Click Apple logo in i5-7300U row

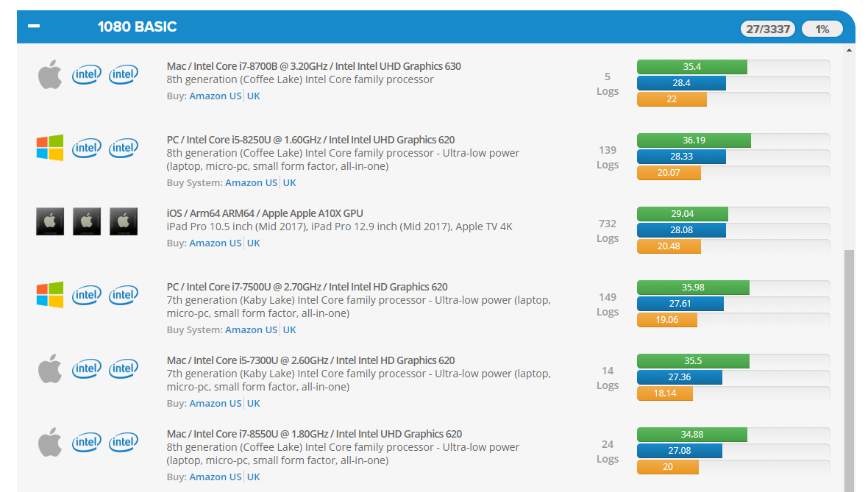click(50, 368)
